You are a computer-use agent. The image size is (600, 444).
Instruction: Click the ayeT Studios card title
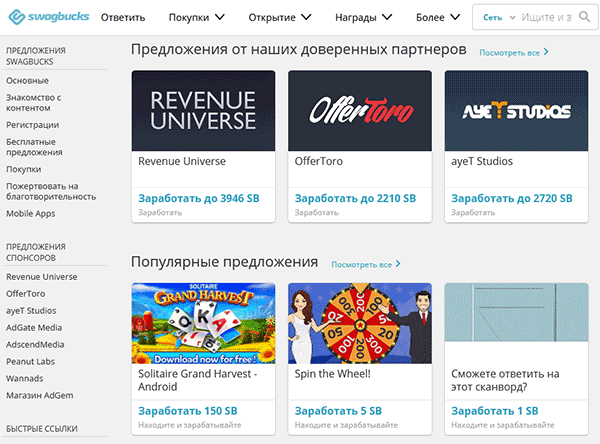tap(482, 162)
